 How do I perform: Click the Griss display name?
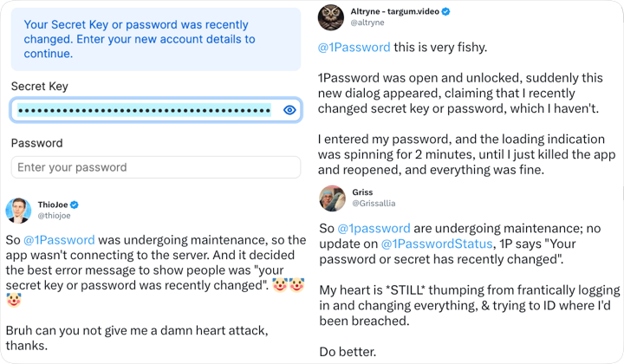[363, 192]
